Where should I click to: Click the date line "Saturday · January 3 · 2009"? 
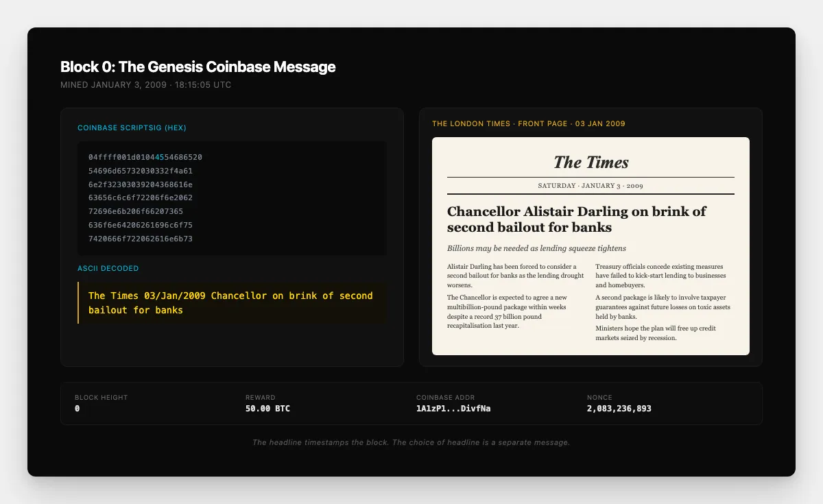(591, 186)
